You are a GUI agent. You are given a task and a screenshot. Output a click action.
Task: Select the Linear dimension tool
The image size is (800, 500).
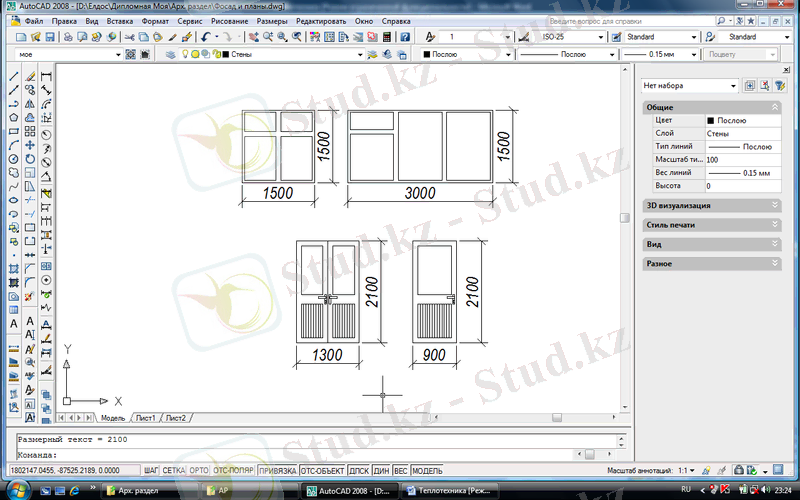point(46,76)
